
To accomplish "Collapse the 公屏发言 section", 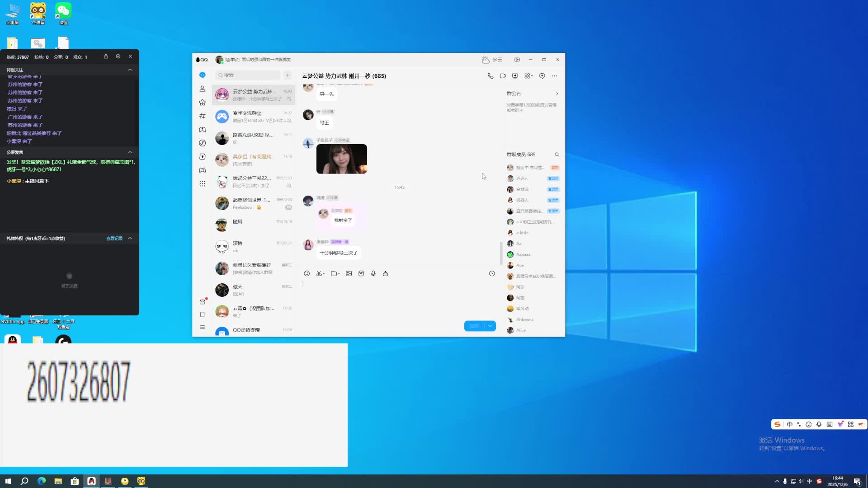I will tap(130, 152).
